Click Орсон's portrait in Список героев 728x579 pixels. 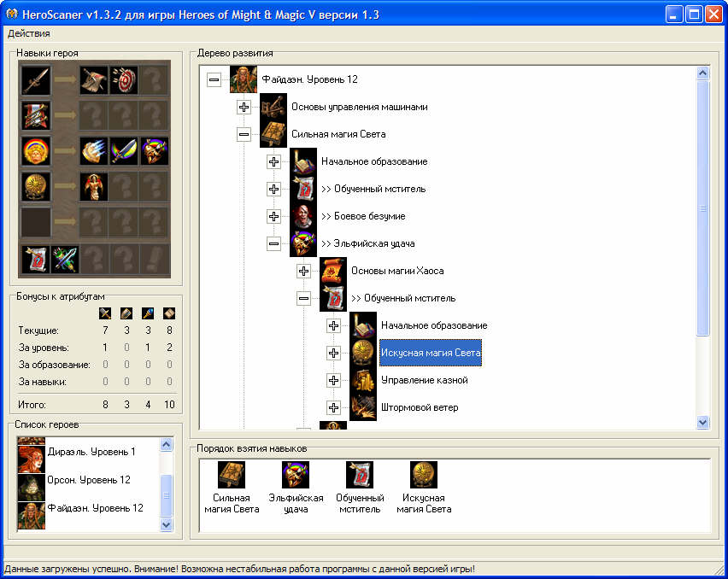pyautogui.click(x=31, y=487)
